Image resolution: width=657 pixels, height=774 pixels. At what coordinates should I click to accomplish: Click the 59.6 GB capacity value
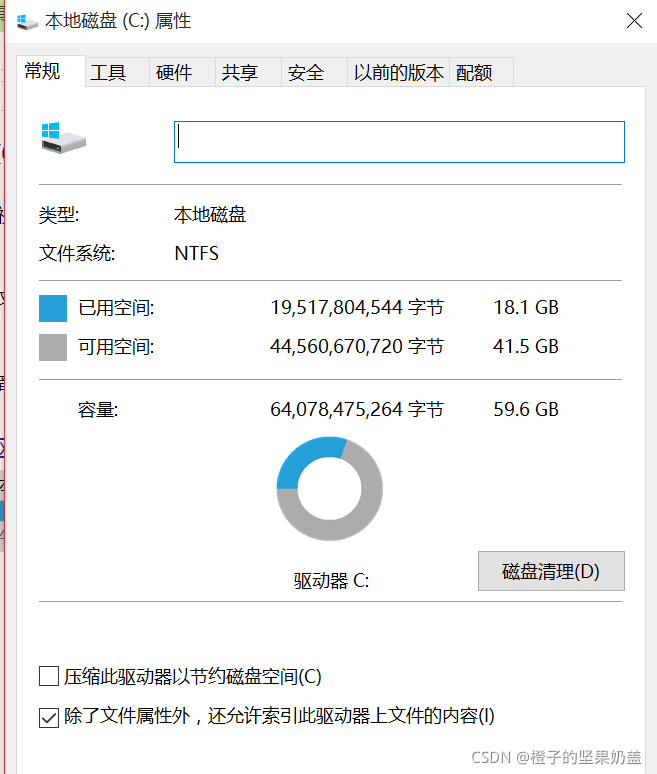(x=526, y=409)
